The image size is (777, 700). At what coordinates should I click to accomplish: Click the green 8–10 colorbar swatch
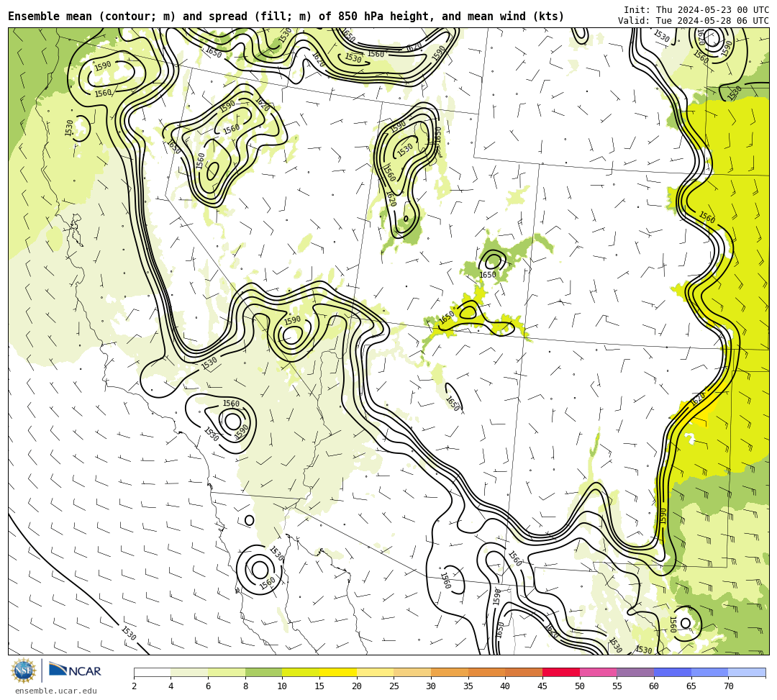[263, 672]
